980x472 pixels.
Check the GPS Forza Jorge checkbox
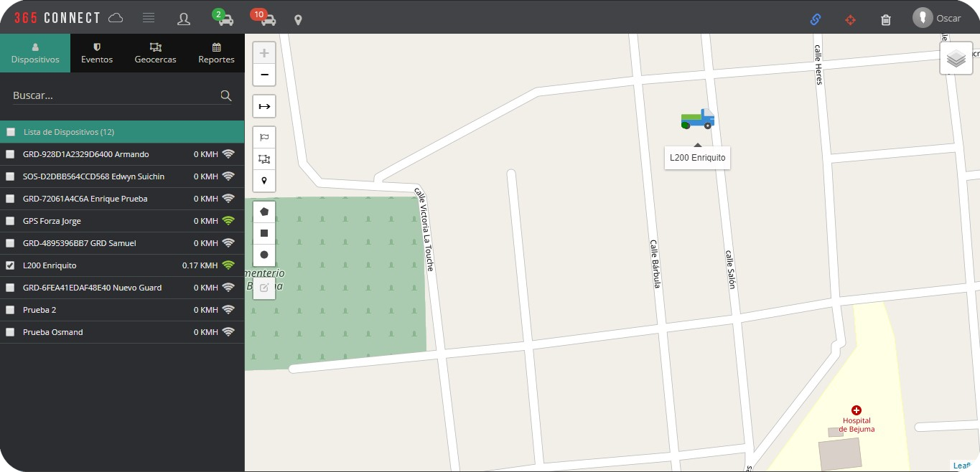point(10,221)
